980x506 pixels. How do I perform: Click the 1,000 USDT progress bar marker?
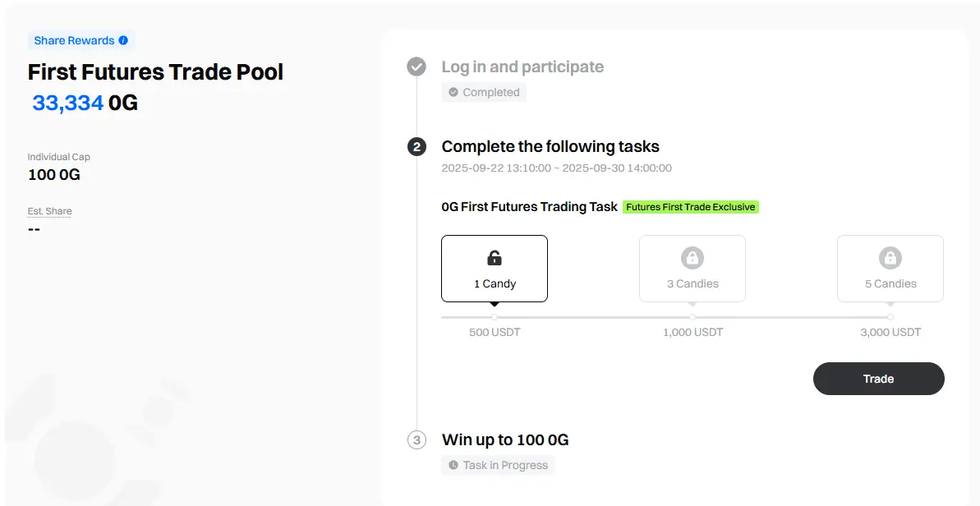pos(692,317)
